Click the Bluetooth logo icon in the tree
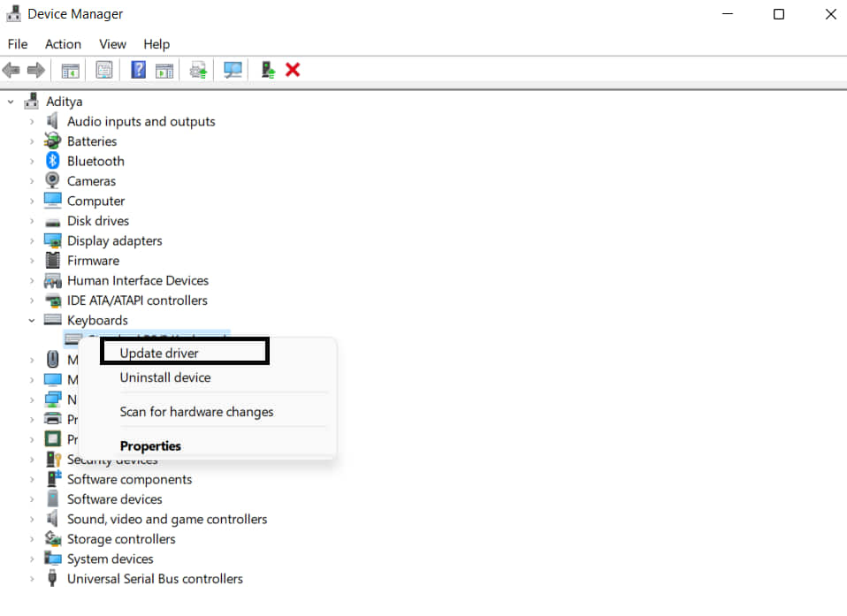847x616 pixels. (52, 160)
